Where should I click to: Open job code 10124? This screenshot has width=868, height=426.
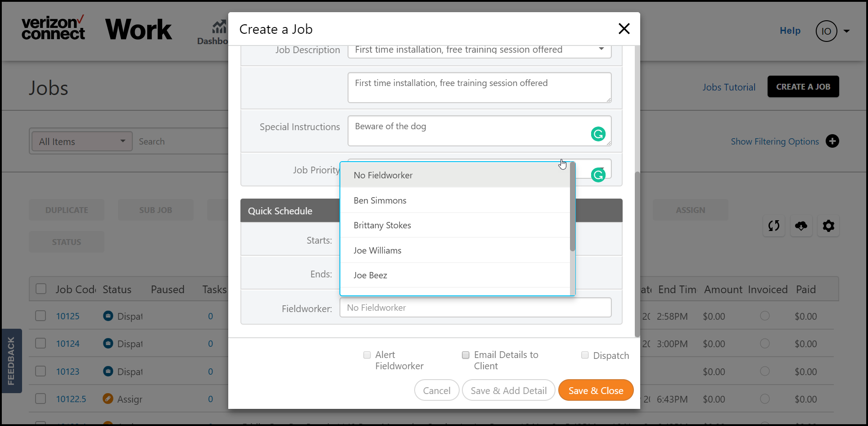pos(68,344)
